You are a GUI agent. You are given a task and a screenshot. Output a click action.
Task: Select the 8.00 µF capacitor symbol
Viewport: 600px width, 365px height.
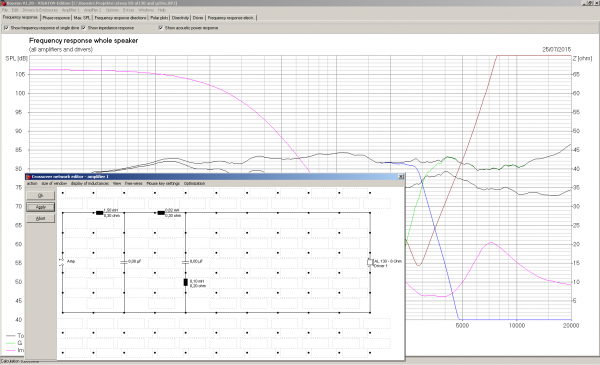(186, 262)
